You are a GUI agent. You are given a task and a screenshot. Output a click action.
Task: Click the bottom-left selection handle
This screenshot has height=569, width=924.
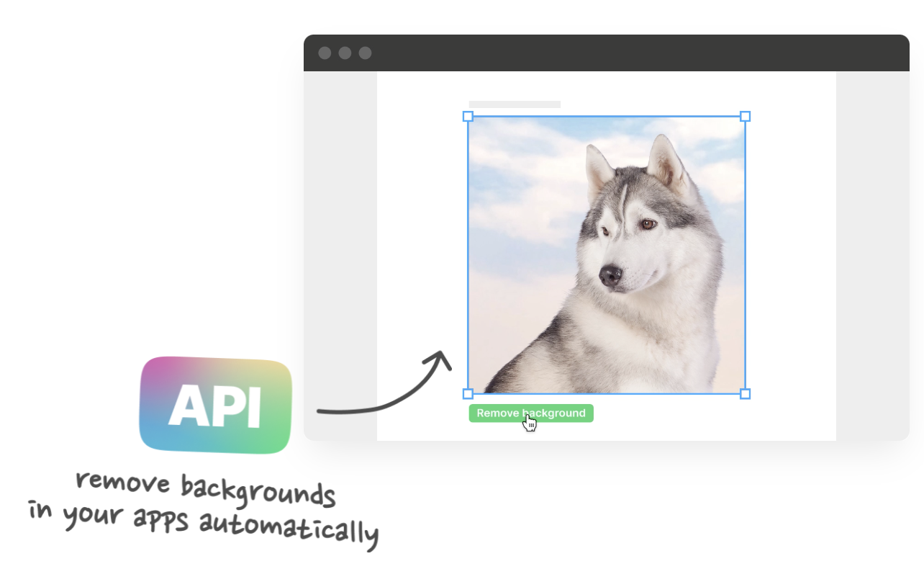(x=468, y=393)
